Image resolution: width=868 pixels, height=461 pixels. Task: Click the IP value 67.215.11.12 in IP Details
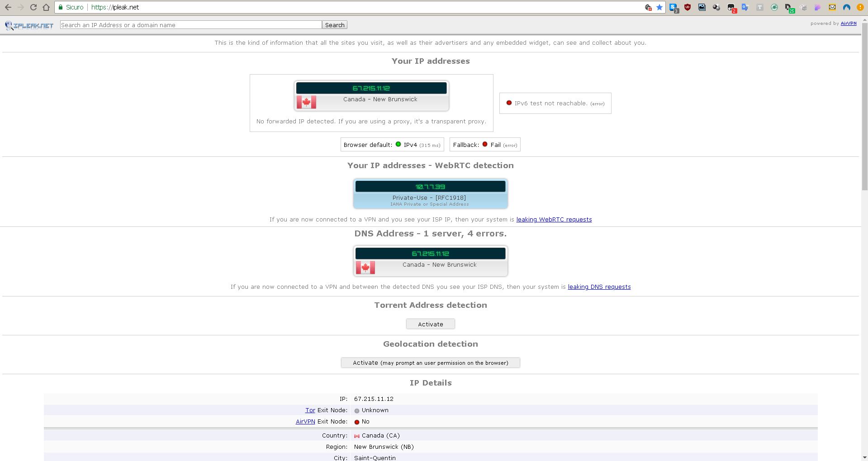[374, 399]
